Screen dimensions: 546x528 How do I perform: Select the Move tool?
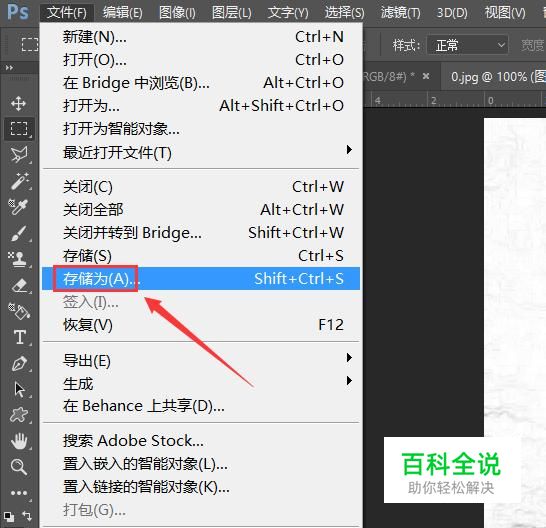pos(18,103)
